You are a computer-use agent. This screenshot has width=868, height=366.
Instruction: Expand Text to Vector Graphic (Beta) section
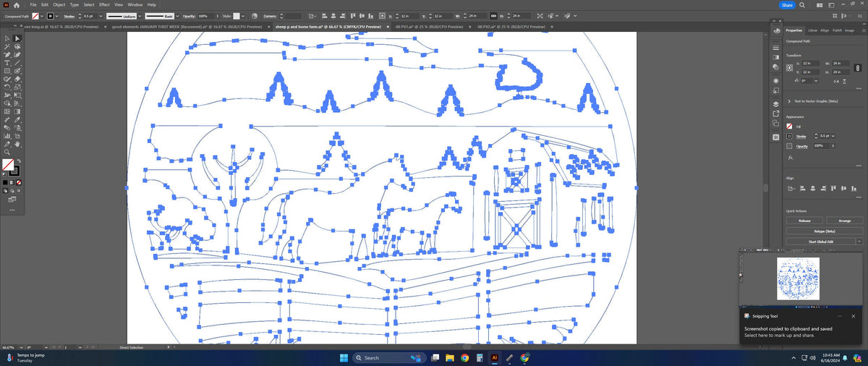789,101
